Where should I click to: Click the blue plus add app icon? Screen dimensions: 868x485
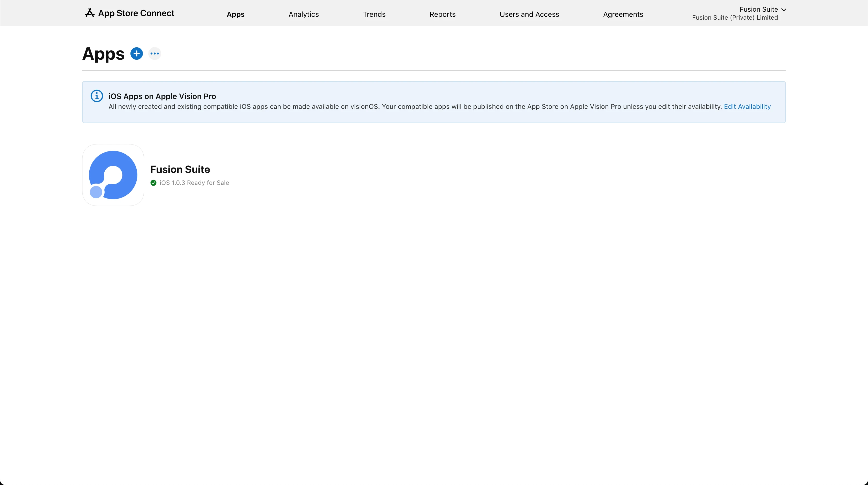tap(136, 54)
